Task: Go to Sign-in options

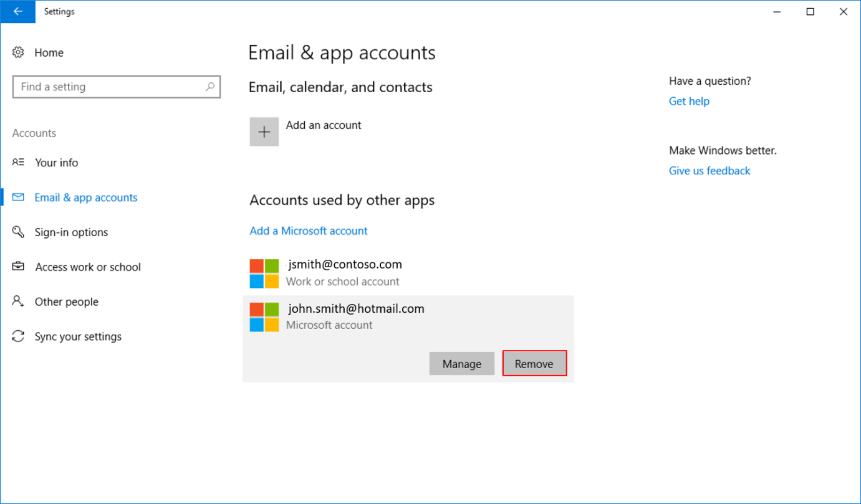Action: pos(72,232)
